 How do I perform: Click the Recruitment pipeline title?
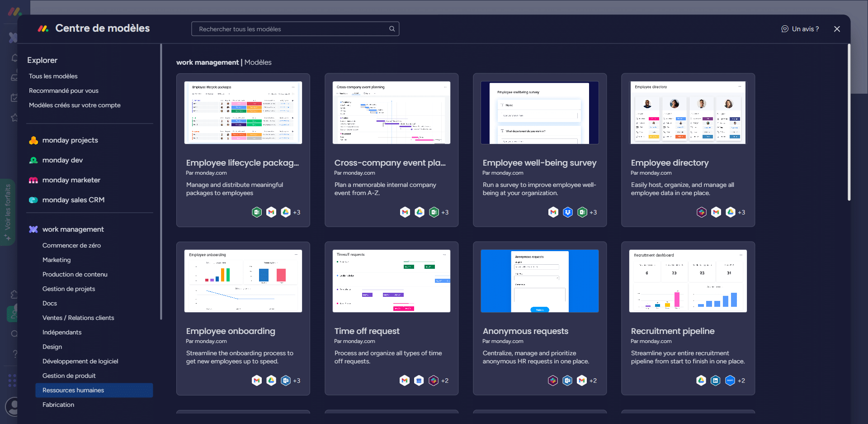pos(673,331)
